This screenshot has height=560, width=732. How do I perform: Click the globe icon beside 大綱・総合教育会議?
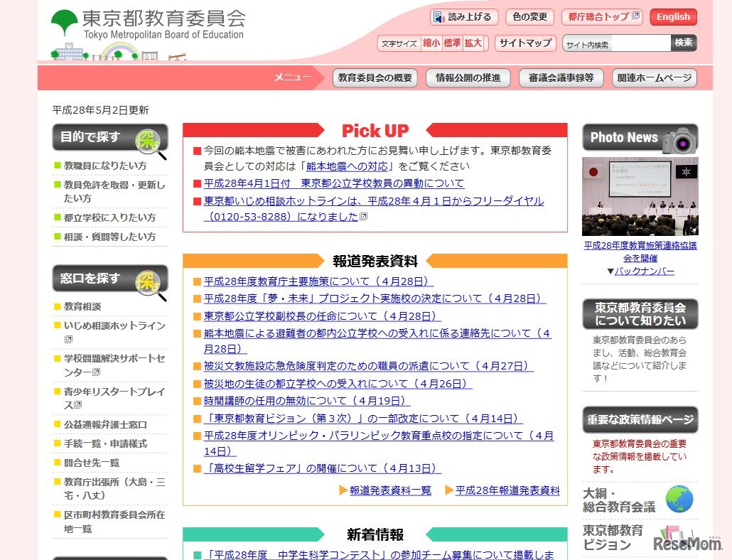[681, 500]
